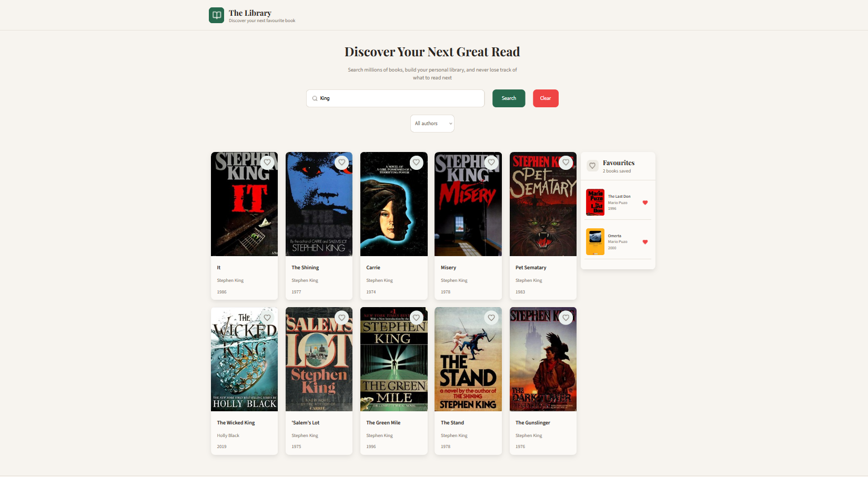This screenshot has height=477, width=868.
Task: Click The Gunslinger title text
Action: coord(533,423)
